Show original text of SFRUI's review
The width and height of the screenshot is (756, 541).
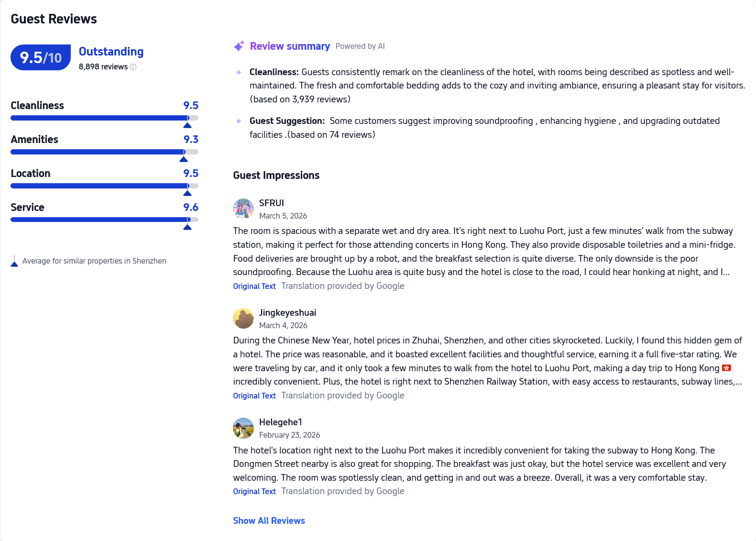254,286
